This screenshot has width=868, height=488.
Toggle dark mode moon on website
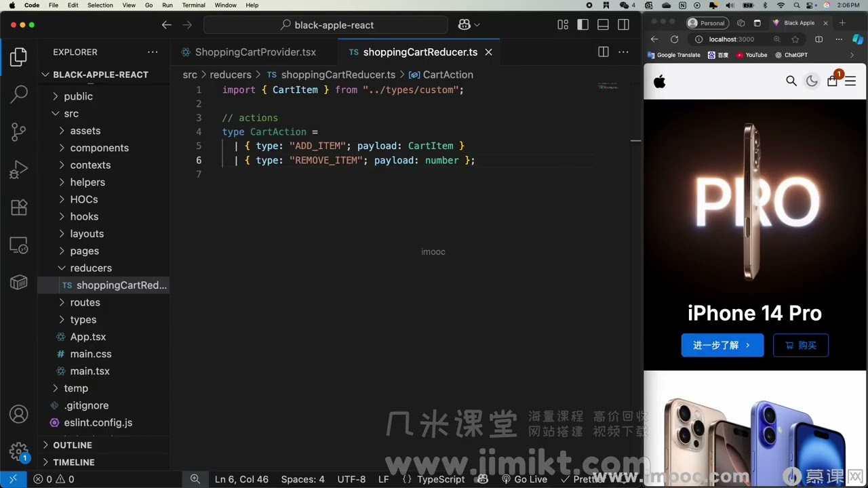click(x=812, y=81)
